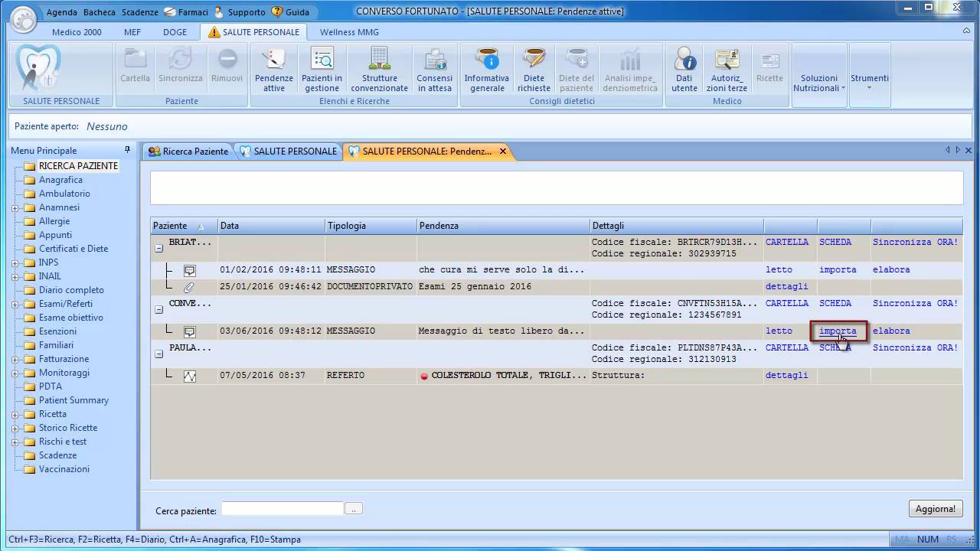Sort by Data column header
The width and height of the screenshot is (980, 551).
tap(271, 226)
